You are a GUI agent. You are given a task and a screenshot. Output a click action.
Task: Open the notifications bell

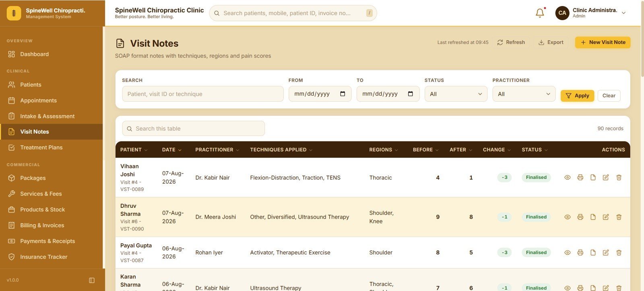[540, 13]
